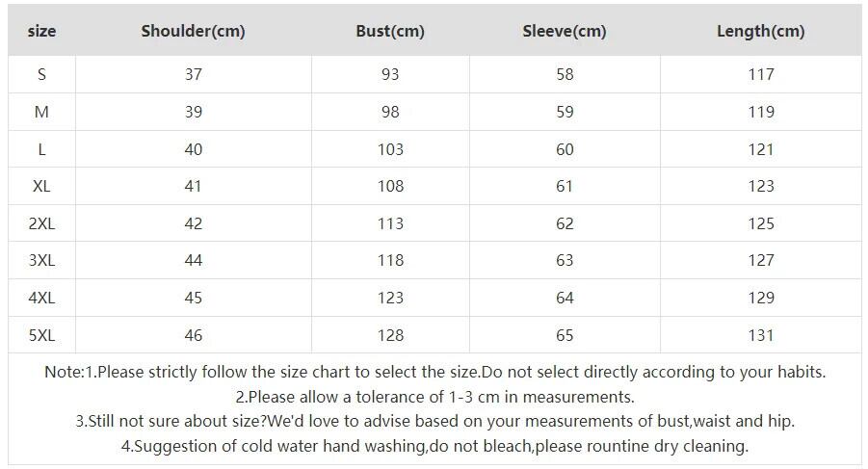Screen dimensions: 868x469
Task: Select bust value 98 for size M
Action: point(390,112)
